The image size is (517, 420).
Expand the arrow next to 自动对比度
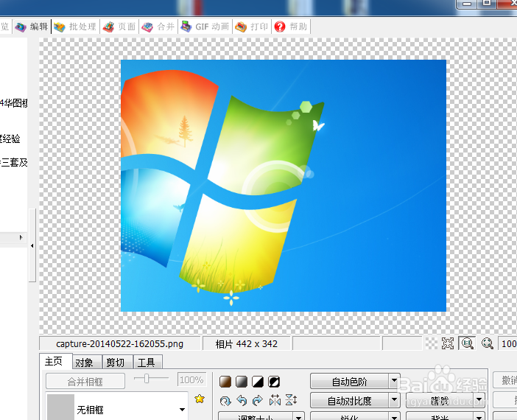pyautogui.click(x=395, y=401)
